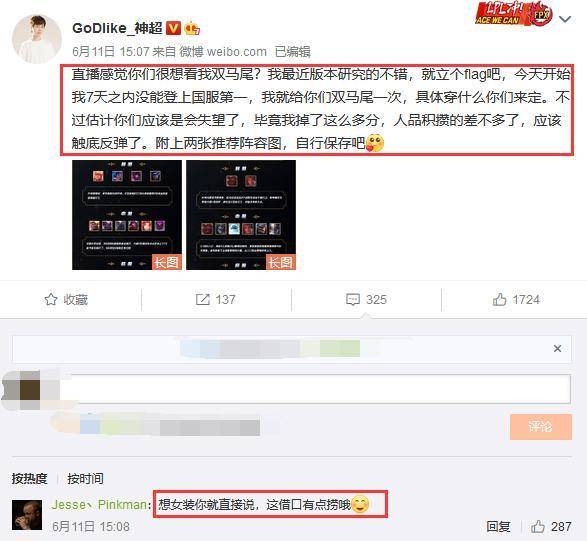Image resolution: width=587 pixels, height=541 pixels.
Task: Click the orange verified V badge
Action: tap(173, 28)
